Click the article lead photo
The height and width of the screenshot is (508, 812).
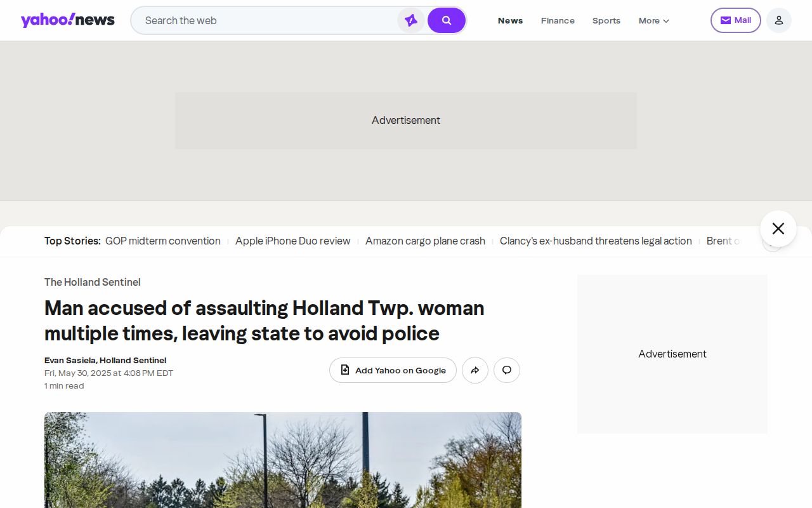click(283, 460)
